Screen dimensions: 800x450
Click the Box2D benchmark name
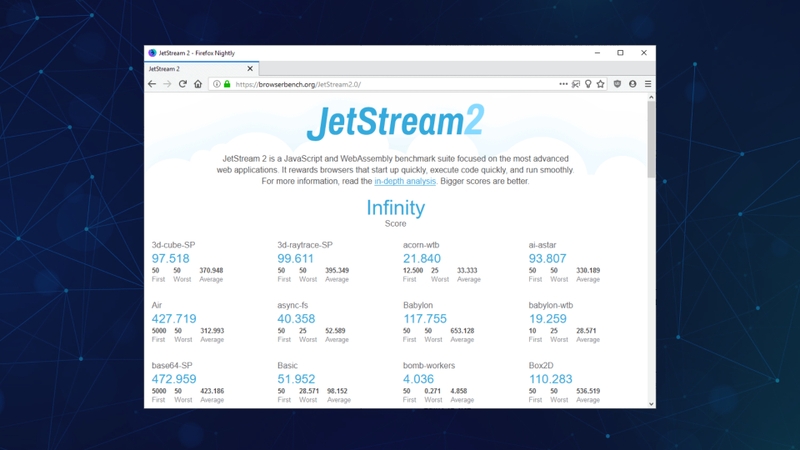(x=541, y=365)
